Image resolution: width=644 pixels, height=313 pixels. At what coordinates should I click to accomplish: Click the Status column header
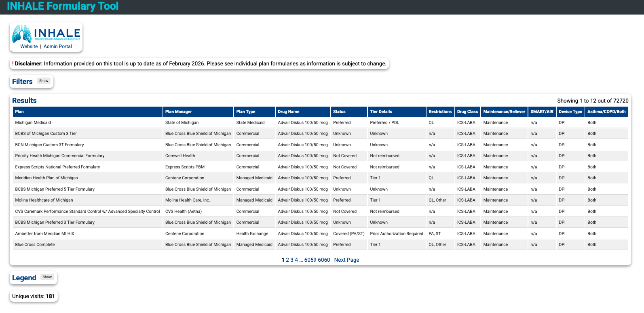click(349, 111)
